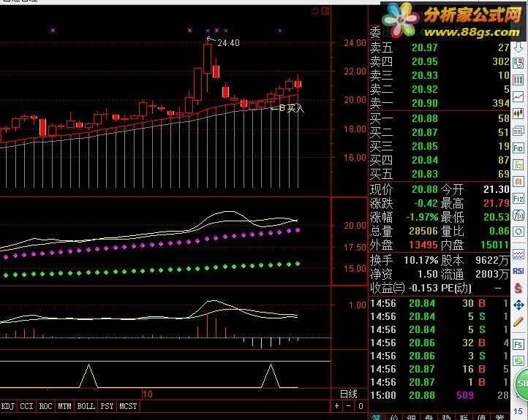Click the down arrow icon in sidebar
The height and width of the screenshot is (420, 528).
pos(518,47)
